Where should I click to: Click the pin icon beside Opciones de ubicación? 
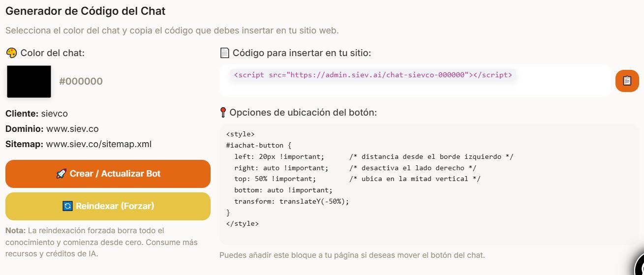(x=223, y=112)
